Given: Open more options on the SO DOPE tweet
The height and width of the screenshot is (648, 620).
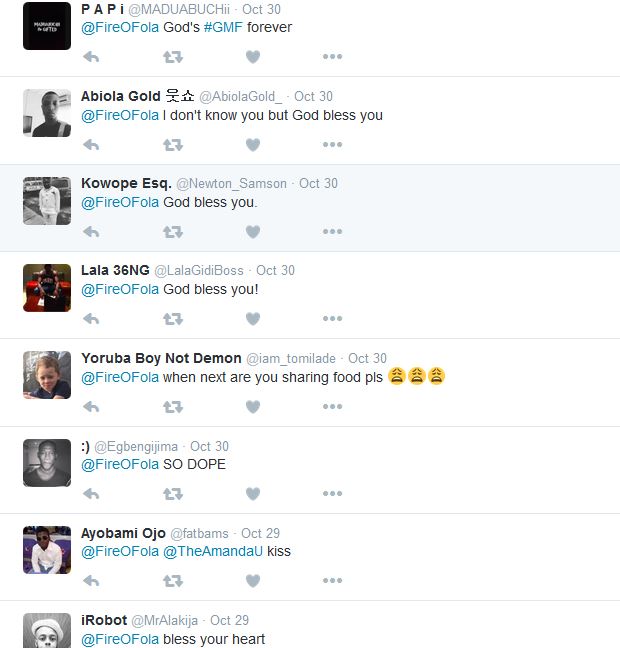Looking at the screenshot, I should 333,493.
